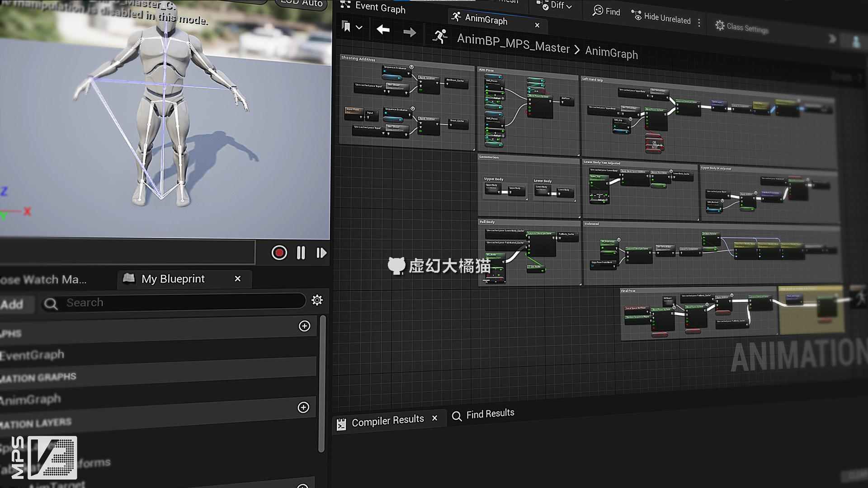Close the AnimGraph tab
This screenshot has width=868, height=488.
point(537,25)
